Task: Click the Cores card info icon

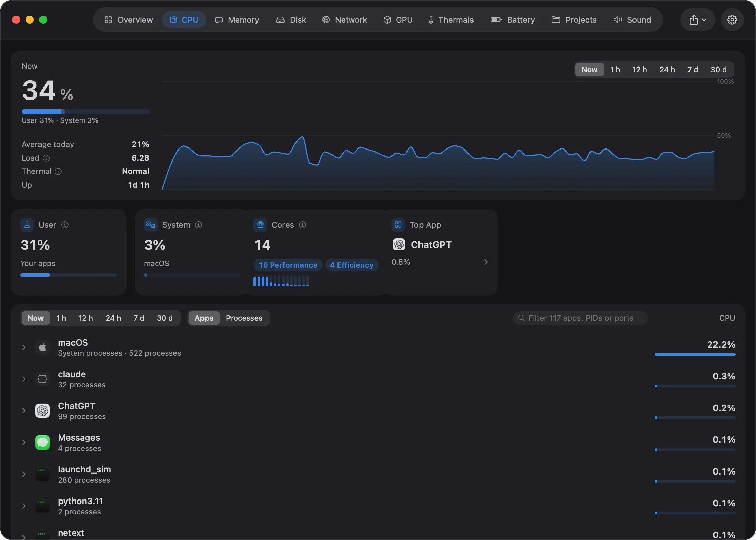Action: click(303, 225)
